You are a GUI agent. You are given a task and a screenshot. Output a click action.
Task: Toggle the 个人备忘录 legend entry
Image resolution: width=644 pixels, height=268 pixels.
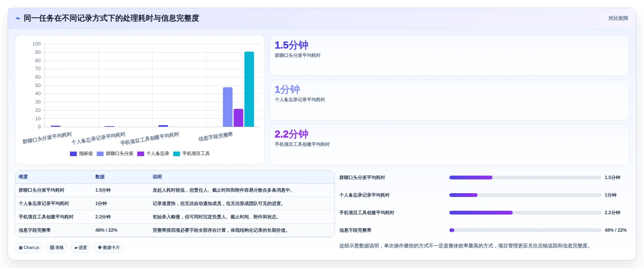(153, 154)
